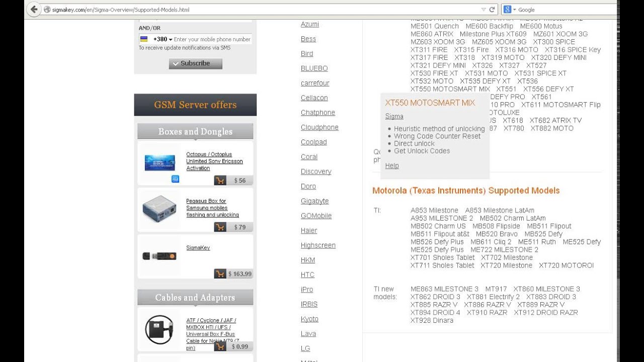Open the Chatphone brand link
This screenshot has height=362, width=644.
pos(318,113)
